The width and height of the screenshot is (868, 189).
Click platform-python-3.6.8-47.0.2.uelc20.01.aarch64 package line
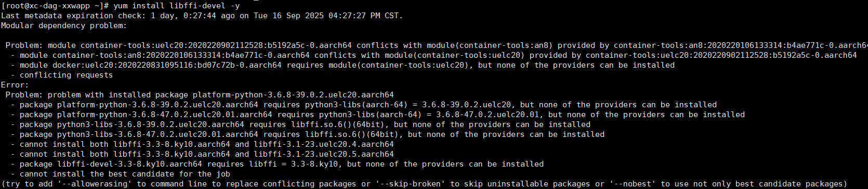(x=377, y=115)
